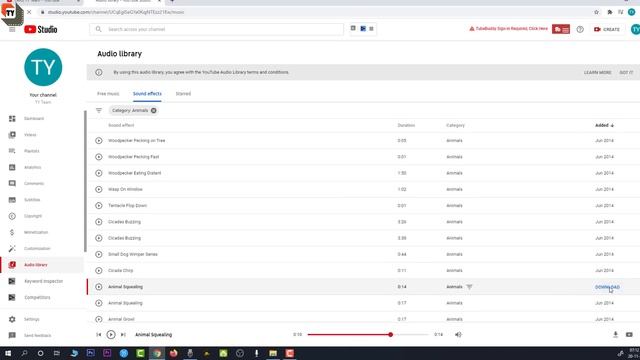The width and height of the screenshot is (640, 360).
Task: Click the CREATE button
Action: coord(607,29)
